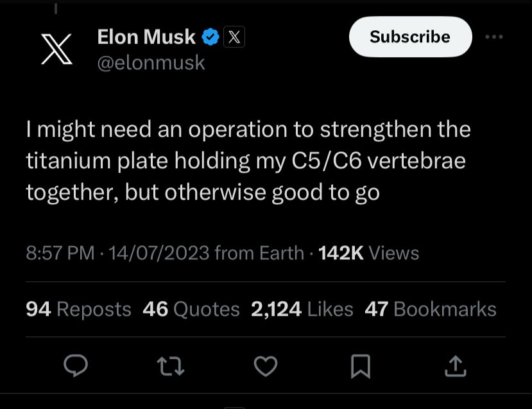Screen dimensions: 532x409
Task: Click the X affiliation badge beside name
Action: (234, 38)
